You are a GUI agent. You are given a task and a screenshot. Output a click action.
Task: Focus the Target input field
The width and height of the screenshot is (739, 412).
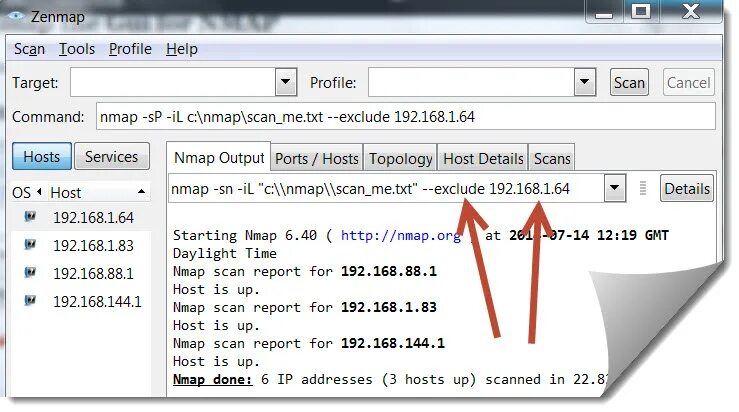(173, 82)
